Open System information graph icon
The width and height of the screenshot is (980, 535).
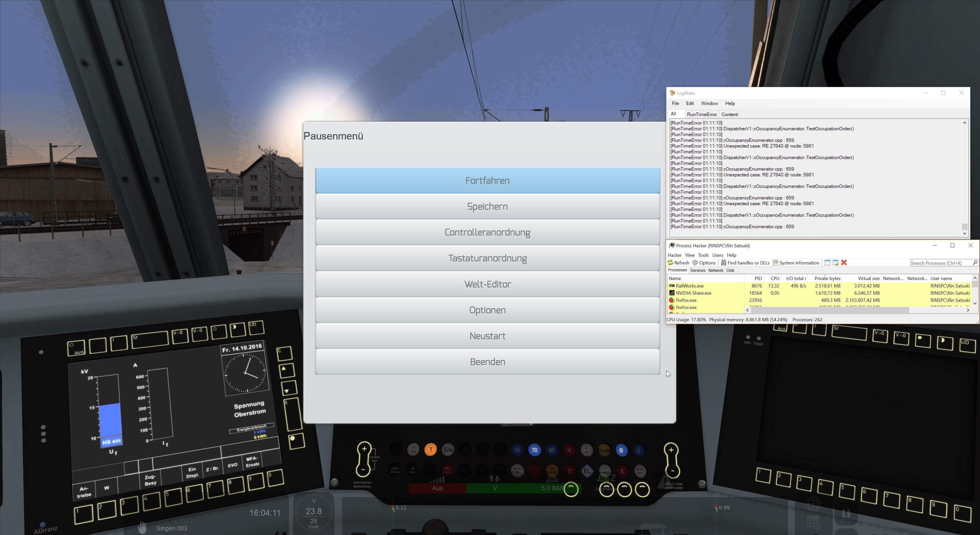pyautogui.click(x=775, y=263)
